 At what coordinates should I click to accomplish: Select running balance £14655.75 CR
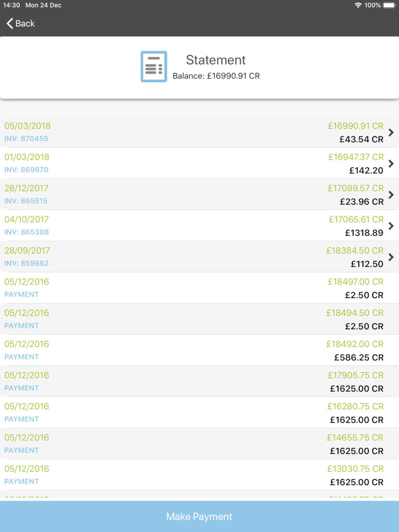coord(355,437)
